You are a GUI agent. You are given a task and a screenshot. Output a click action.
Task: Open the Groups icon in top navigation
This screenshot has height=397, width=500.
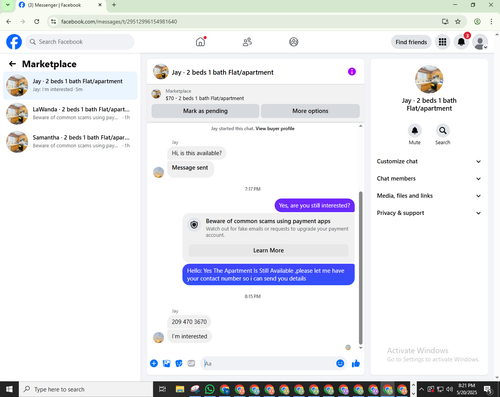293,42
